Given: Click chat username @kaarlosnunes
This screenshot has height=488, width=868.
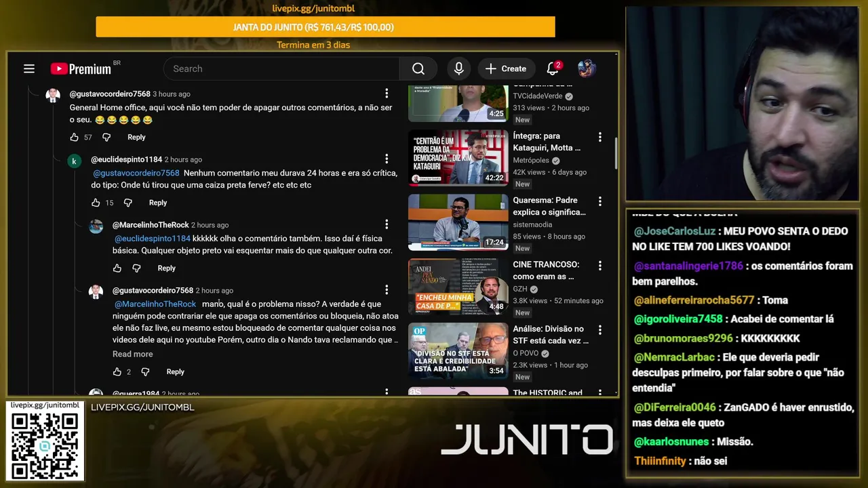Looking at the screenshot, I should [x=671, y=442].
